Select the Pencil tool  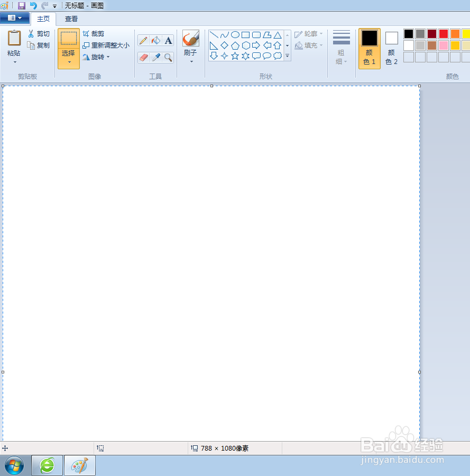click(x=143, y=40)
